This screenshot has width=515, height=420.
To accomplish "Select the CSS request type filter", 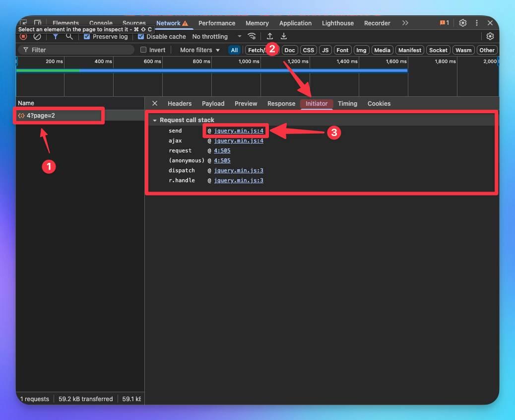I will point(309,50).
